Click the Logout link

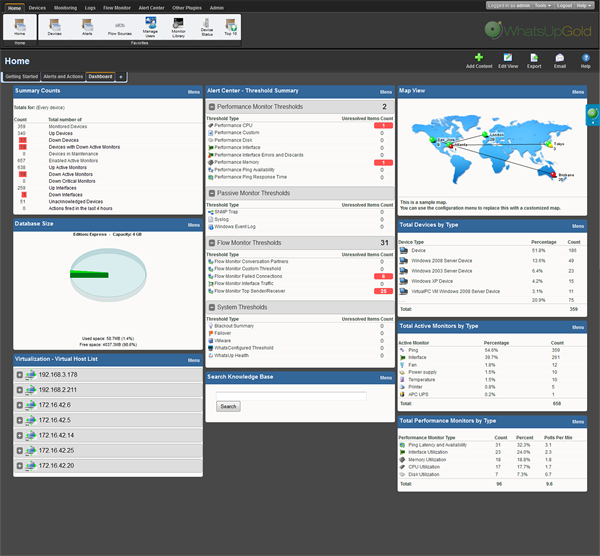[x=564, y=5]
